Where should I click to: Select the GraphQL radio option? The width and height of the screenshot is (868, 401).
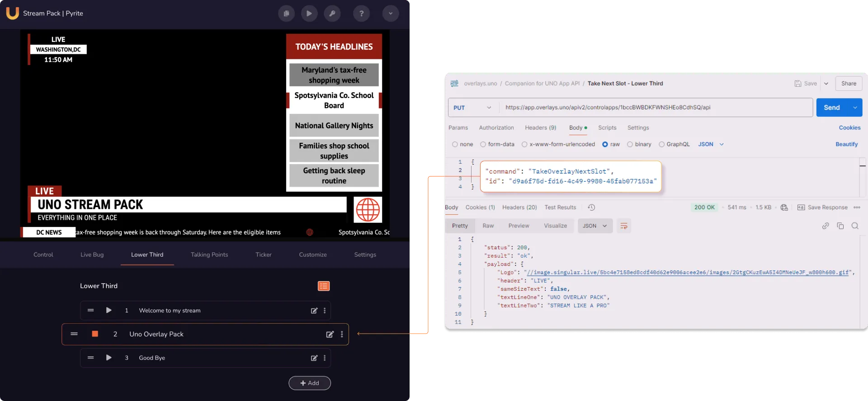tap(661, 145)
